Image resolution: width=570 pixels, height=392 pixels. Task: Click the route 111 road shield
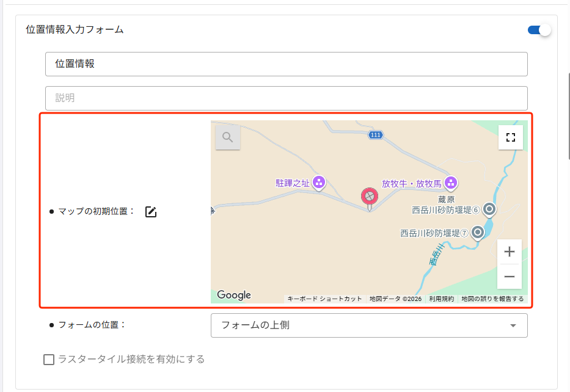pyautogui.click(x=376, y=135)
